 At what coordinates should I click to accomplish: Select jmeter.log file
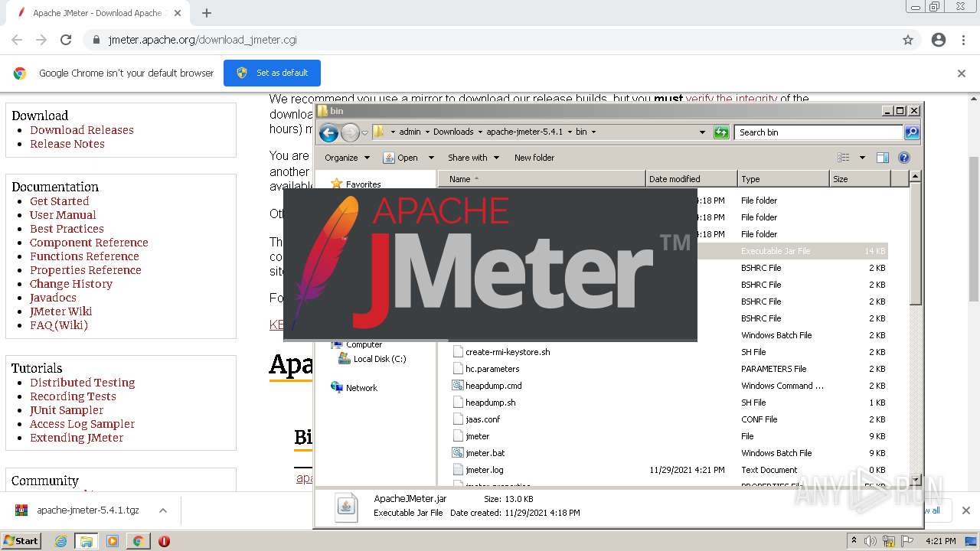coord(484,470)
